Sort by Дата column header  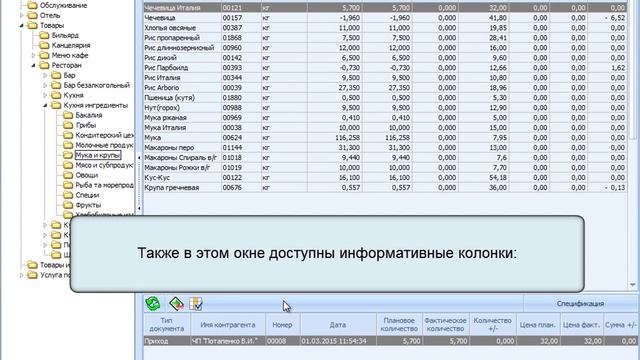pyautogui.click(x=338, y=324)
